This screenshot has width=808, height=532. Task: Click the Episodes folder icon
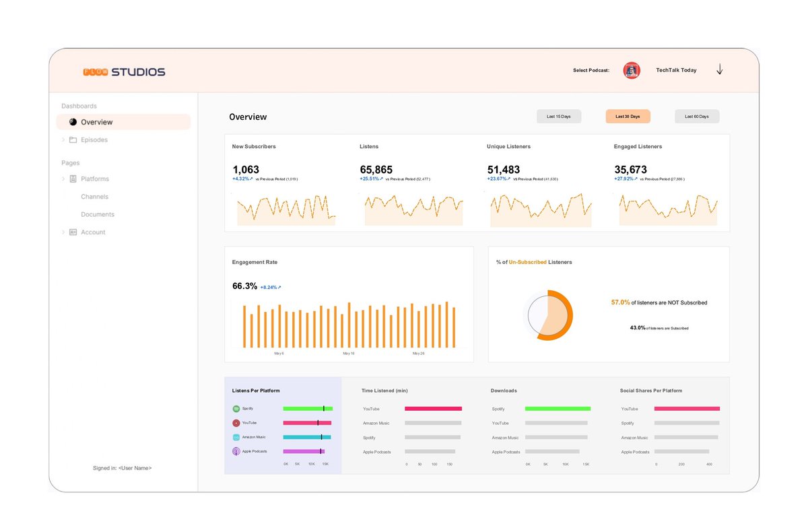tap(73, 139)
